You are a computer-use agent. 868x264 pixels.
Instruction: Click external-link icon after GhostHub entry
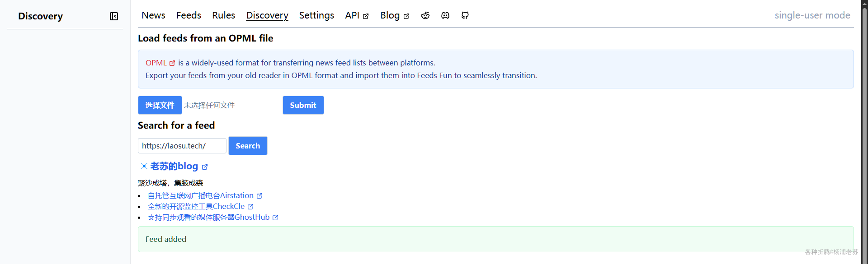click(275, 218)
